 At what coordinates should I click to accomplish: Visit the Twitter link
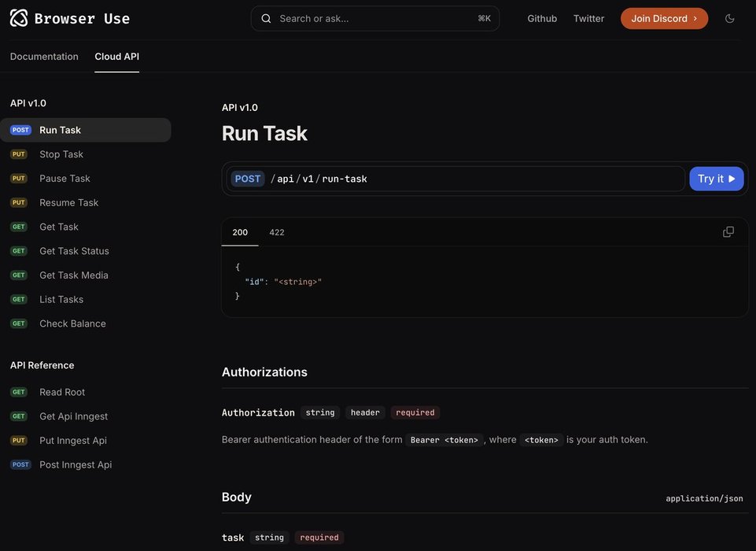click(588, 18)
